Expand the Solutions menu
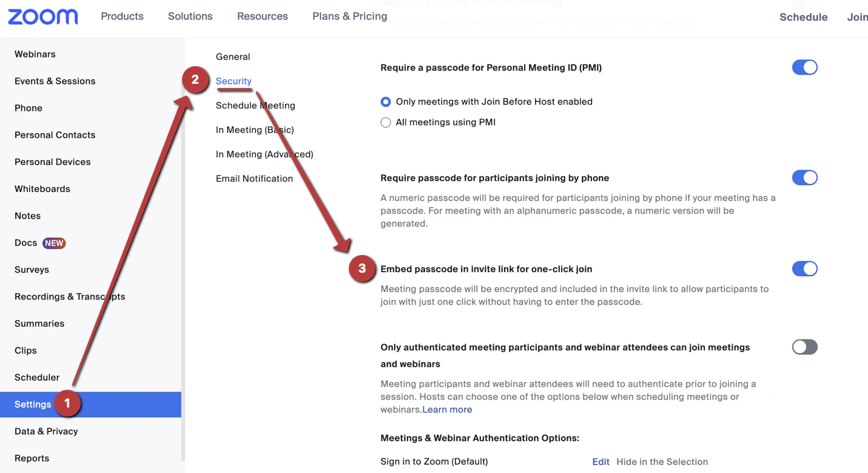 coord(190,16)
